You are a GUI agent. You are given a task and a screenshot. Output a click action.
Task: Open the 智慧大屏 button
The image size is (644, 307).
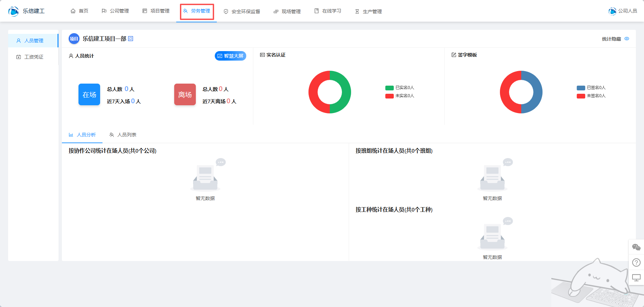(x=230, y=56)
